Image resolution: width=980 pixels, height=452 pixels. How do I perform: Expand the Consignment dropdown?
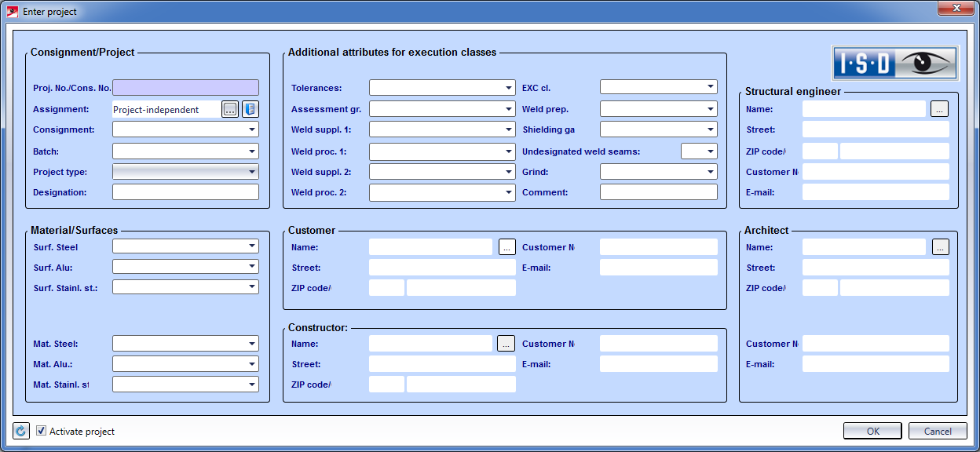click(x=185, y=130)
